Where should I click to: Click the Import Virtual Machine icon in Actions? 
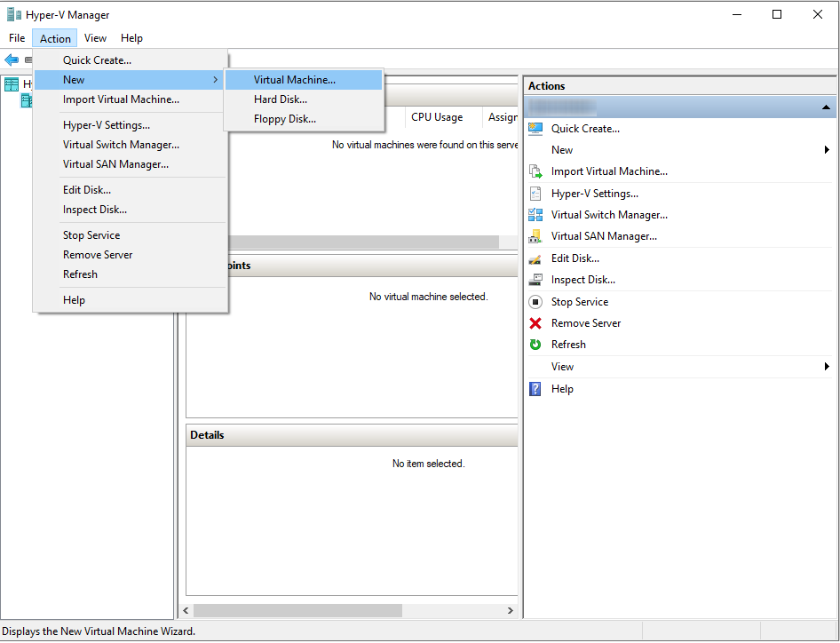tap(535, 171)
